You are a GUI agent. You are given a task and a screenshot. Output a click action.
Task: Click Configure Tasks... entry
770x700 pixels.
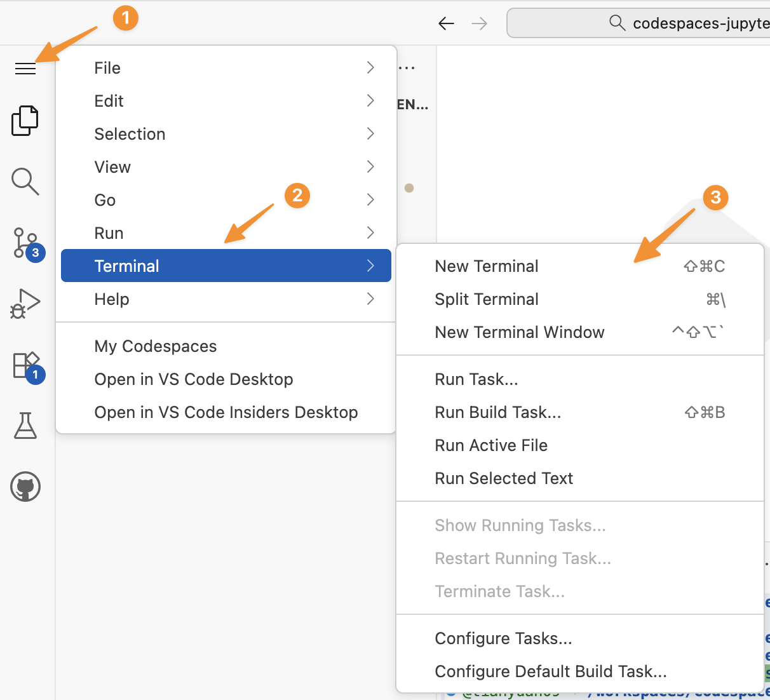point(503,638)
